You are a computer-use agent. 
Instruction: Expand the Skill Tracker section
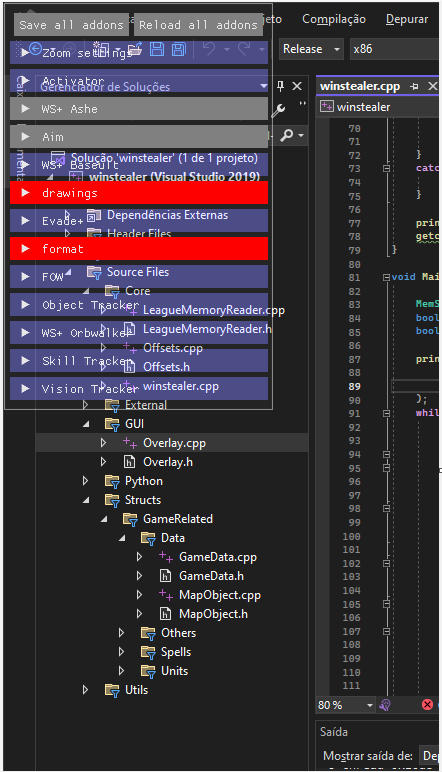[x=139, y=360]
